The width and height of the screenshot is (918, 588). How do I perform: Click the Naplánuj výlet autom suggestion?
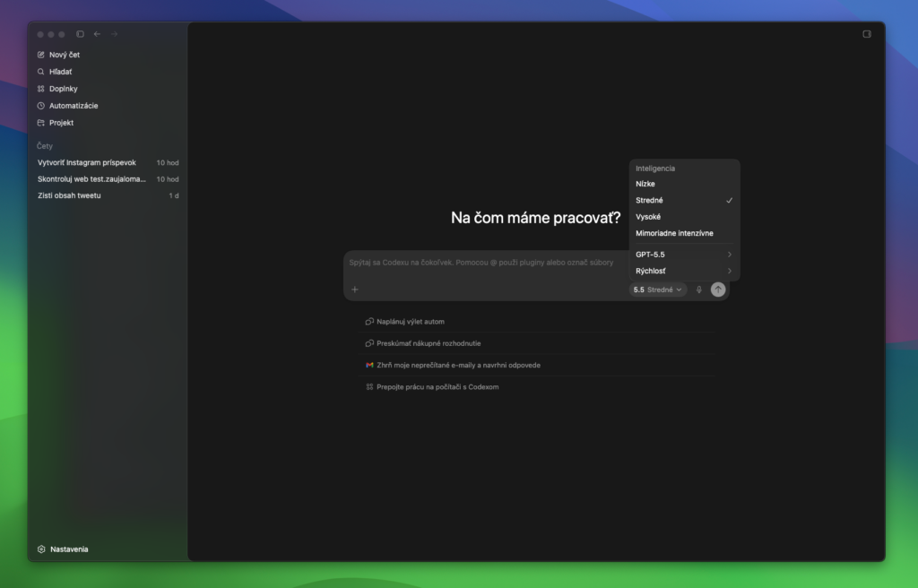coord(410,321)
